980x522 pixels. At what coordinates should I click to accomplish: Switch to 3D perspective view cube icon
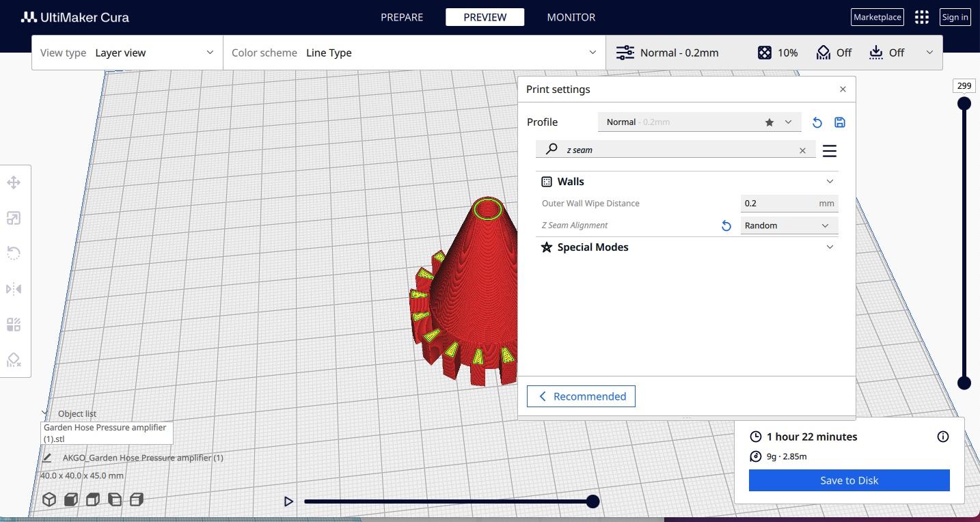pos(49,499)
